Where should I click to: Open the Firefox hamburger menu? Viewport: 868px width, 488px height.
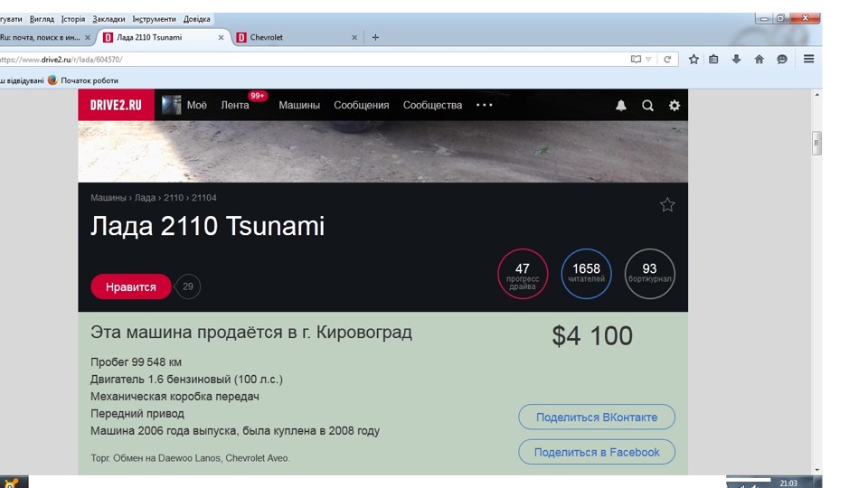point(808,60)
